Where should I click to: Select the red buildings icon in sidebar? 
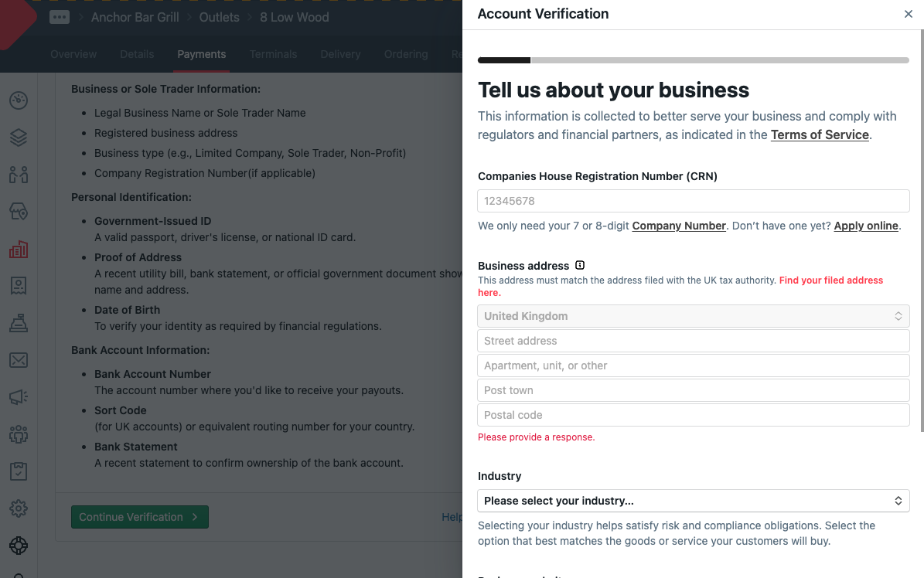click(x=19, y=249)
